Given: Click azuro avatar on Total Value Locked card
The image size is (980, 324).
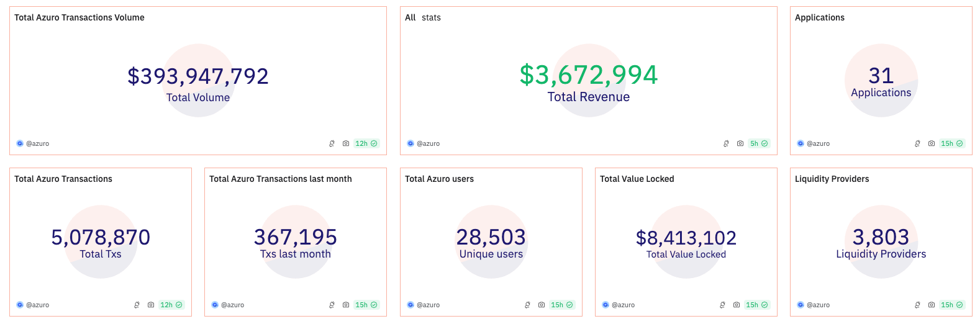Looking at the screenshot, I should pyautogui.click(x=606, y=305).
